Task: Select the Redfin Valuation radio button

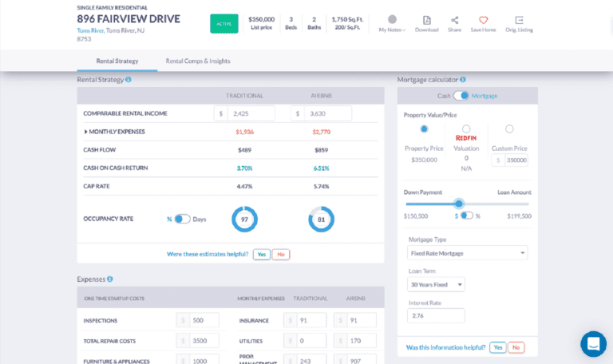Action: point(466,129)
